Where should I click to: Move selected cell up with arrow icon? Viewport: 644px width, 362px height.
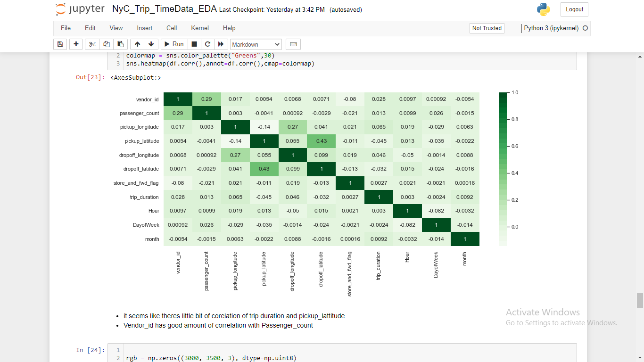click(137, 44)
